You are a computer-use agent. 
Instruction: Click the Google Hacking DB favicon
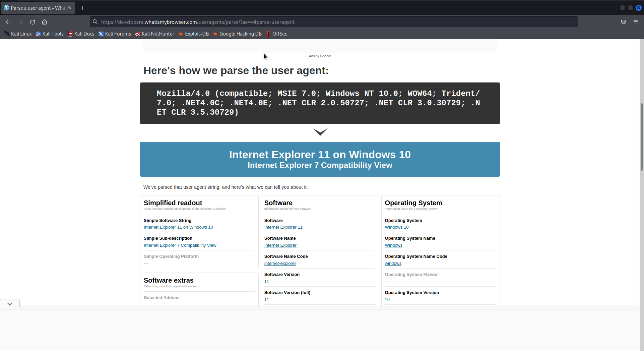point(215,34)
